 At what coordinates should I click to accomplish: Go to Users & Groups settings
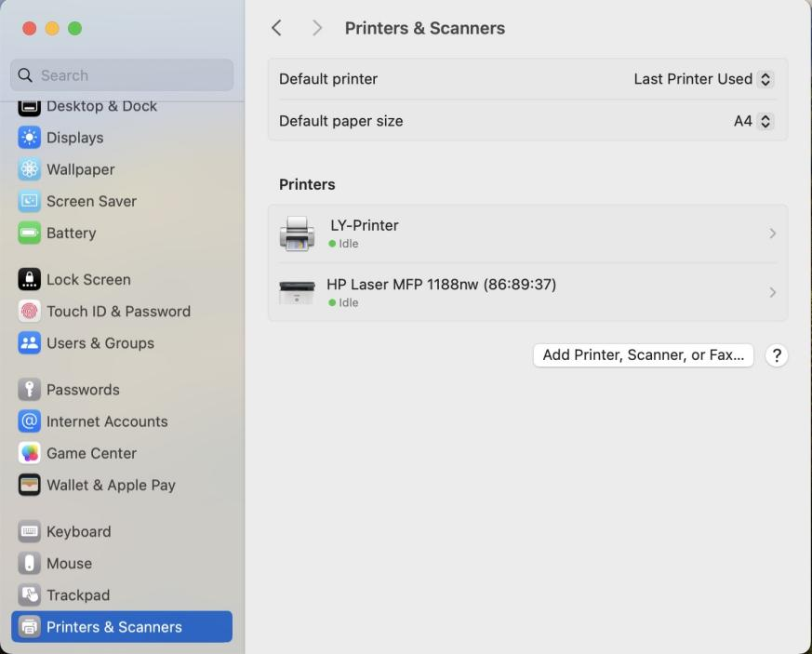100,342
